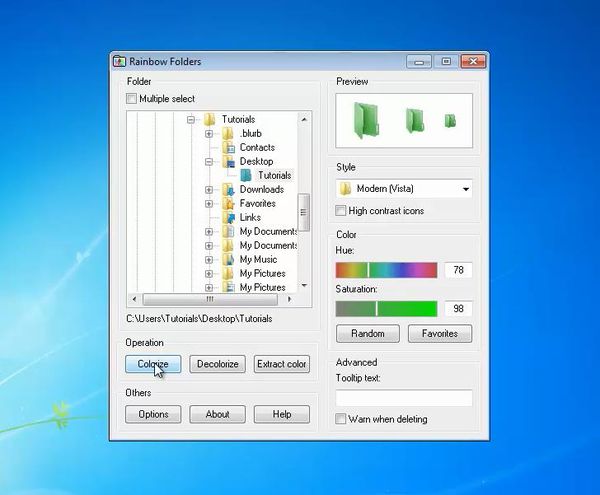Select My Music in the folder tree

point(258,260)
